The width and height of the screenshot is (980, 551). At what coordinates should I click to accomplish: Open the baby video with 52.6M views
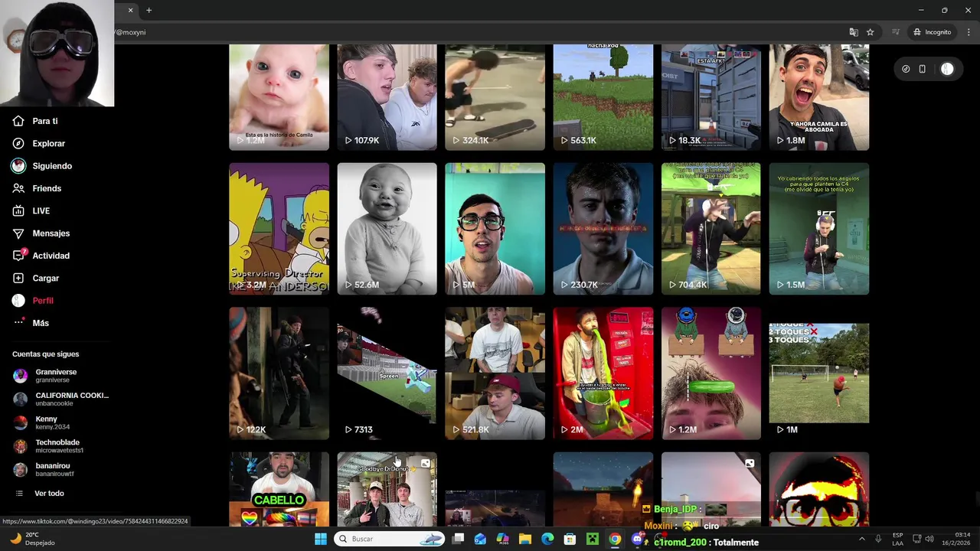pyautogui.click(x=387, y=229)
